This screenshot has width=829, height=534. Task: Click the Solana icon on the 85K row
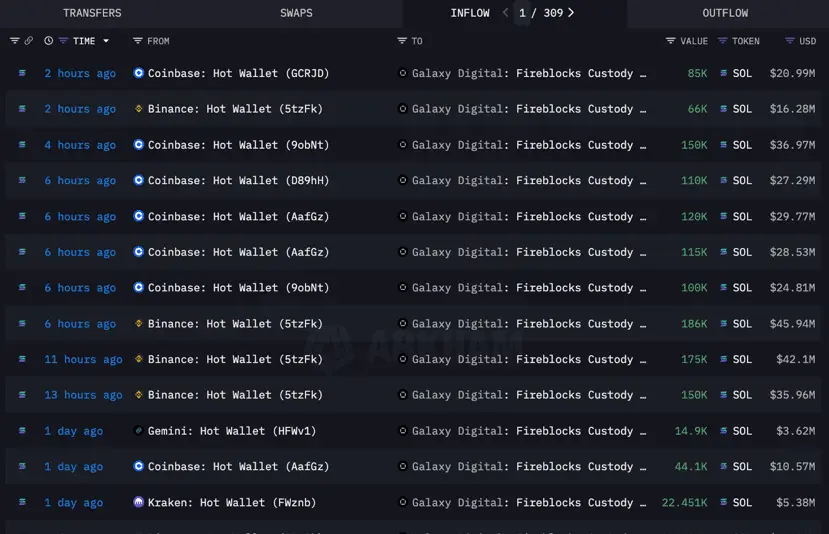click(x=723, y=73)
